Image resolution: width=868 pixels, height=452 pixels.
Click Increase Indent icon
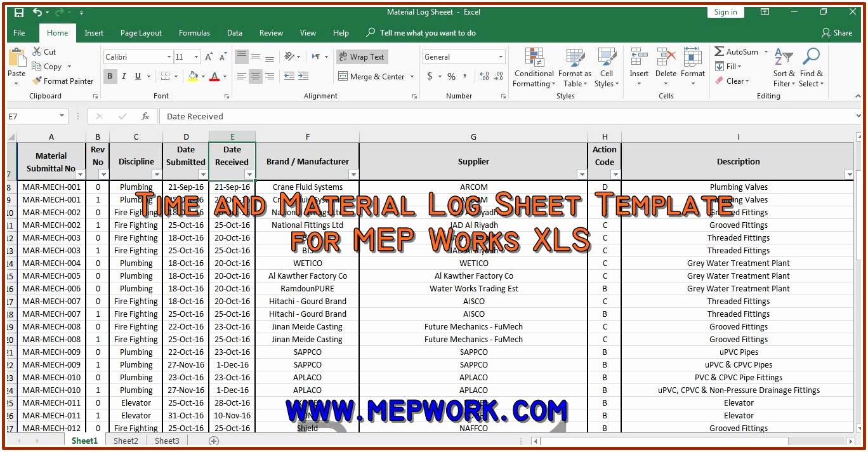pyautogui.click(x=304, y=76)
